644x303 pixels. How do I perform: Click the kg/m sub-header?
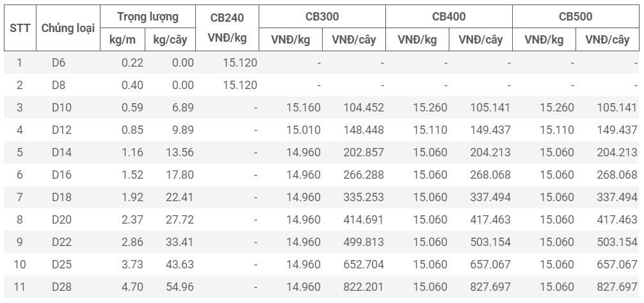[122, 40]
